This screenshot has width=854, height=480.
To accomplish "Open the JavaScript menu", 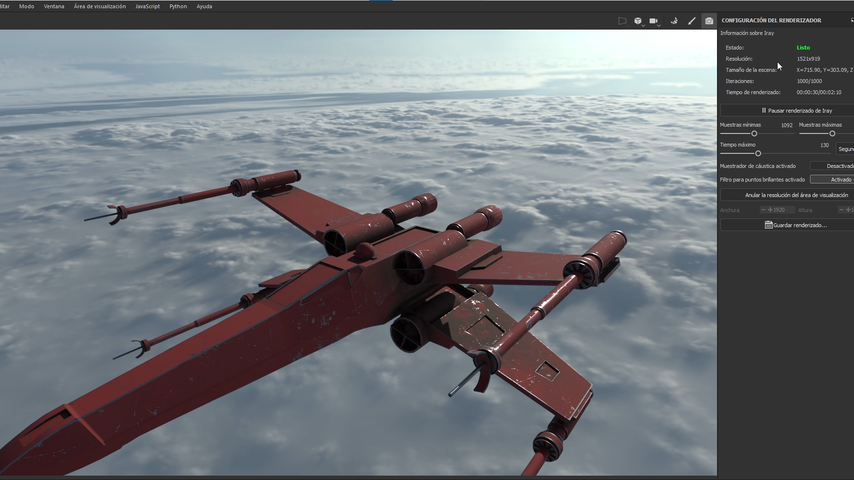I will (148, 7).
